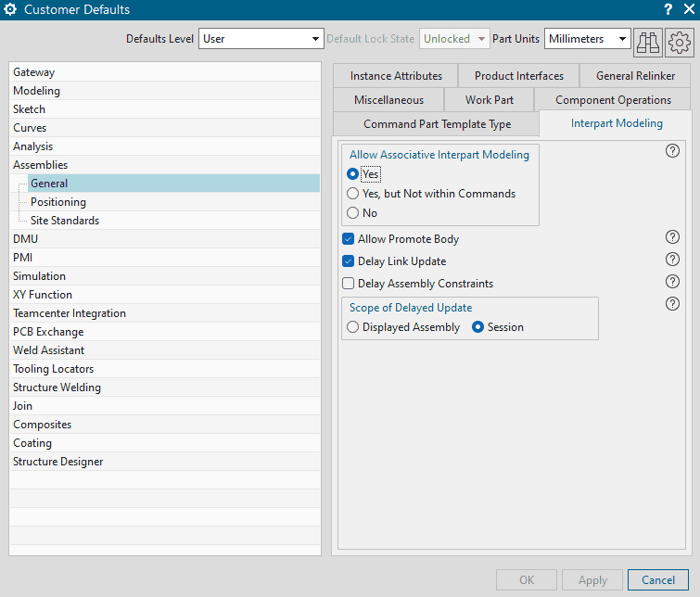Uncheck Delay Link Update
The width and height of the screenshot is (700, 597).
click(x=349, y=261)
